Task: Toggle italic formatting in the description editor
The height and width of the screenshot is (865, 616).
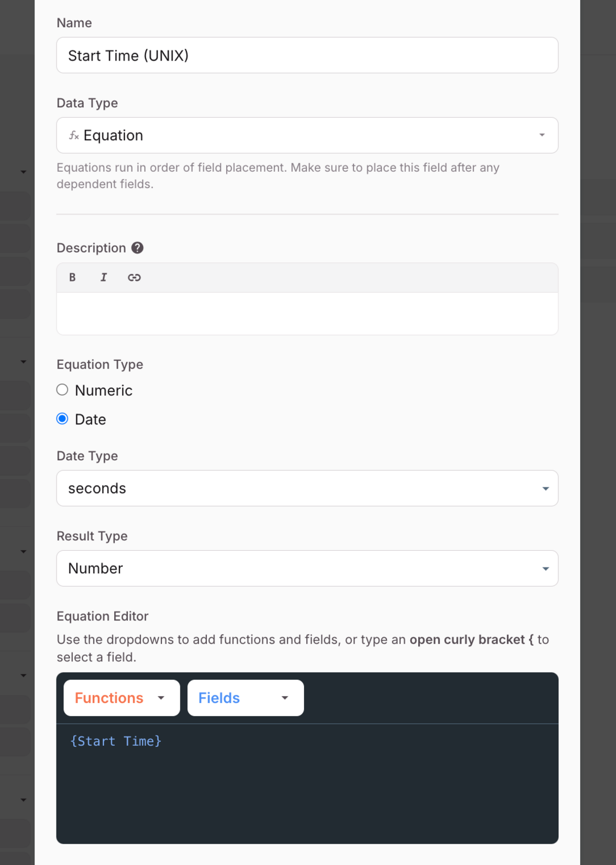Action: (103, 277)
